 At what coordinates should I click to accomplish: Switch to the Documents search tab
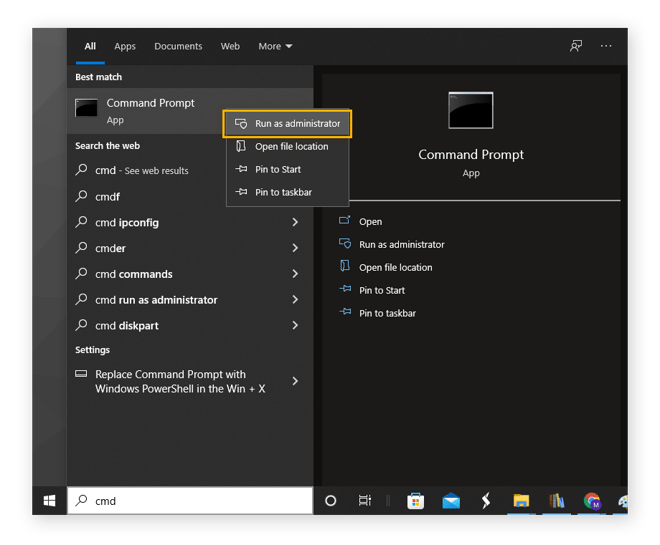178,46
